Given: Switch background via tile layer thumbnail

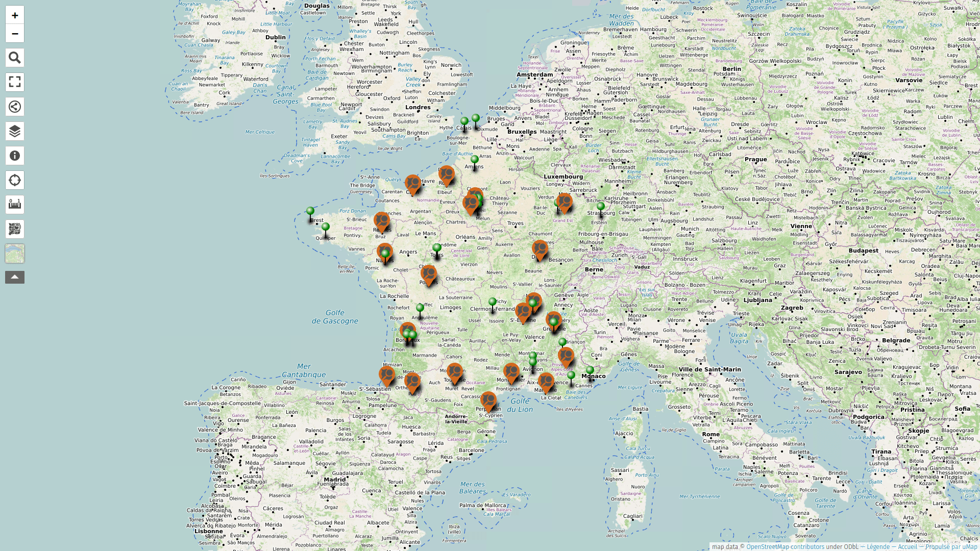Looking at the screenshot, I should [15, 254].
